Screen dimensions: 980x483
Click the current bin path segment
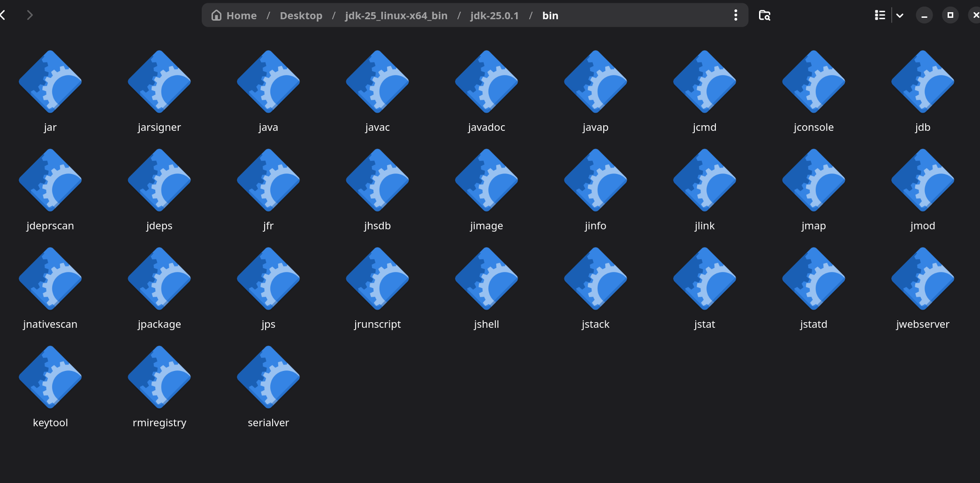(x=550, y=15)
